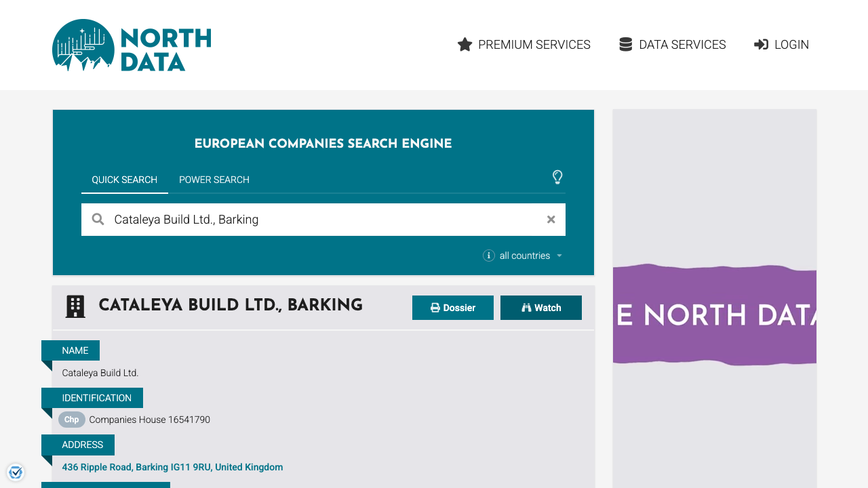Click the binoculars icon in the Watch button
Viewport: 868px width, 488px height.
tap(527, 307)
